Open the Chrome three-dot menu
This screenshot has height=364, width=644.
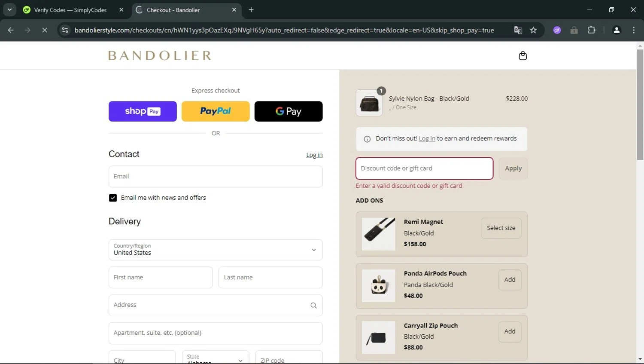click(634, 30)
